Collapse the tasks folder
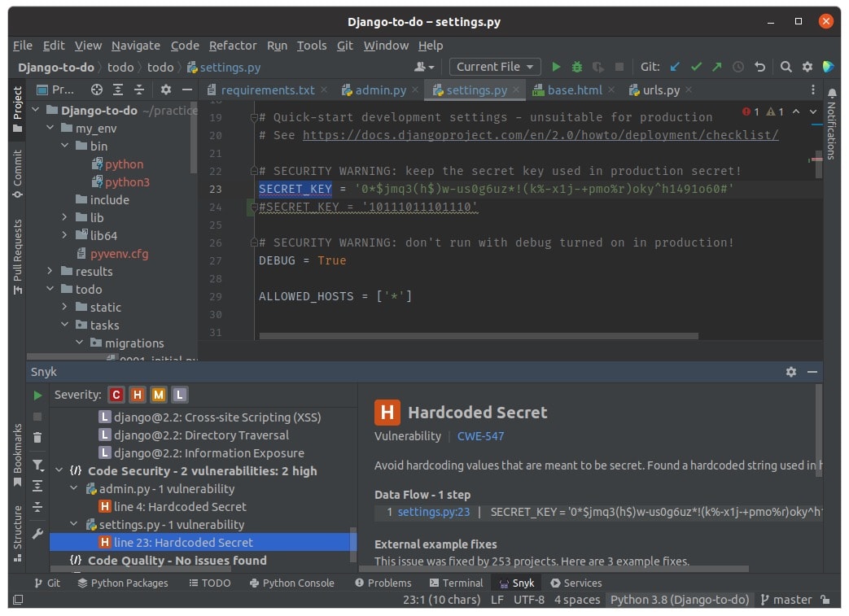 coord(64,324)
